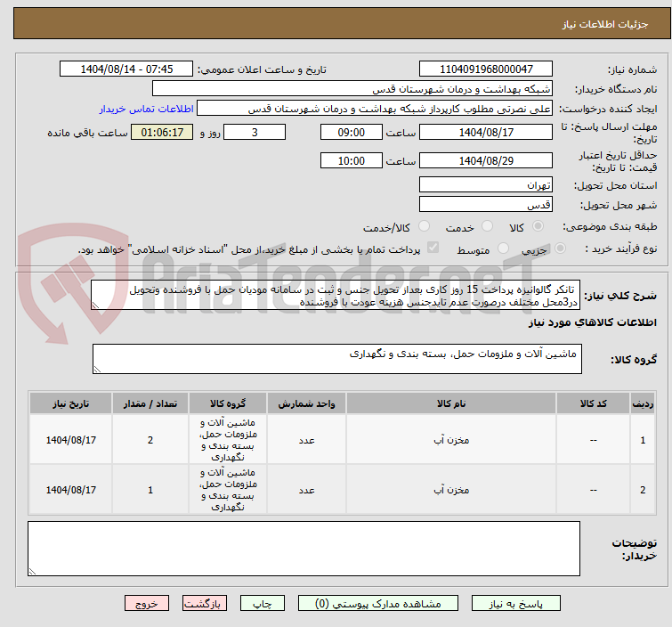
Task: Click the نام کالا column header
Action: (451, 403)
